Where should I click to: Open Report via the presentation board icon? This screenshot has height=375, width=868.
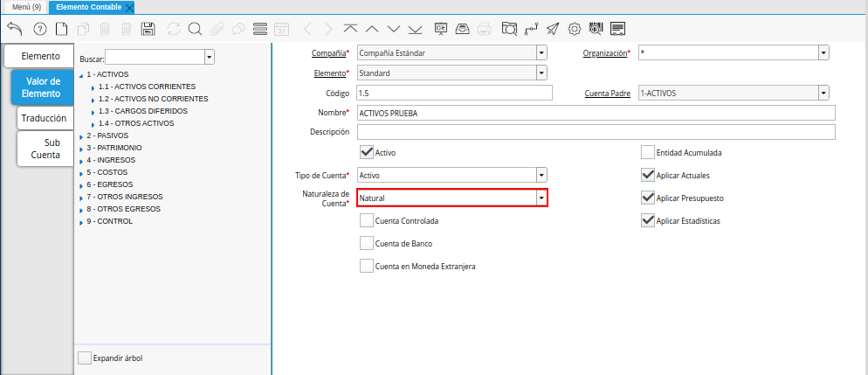(441, 29)
